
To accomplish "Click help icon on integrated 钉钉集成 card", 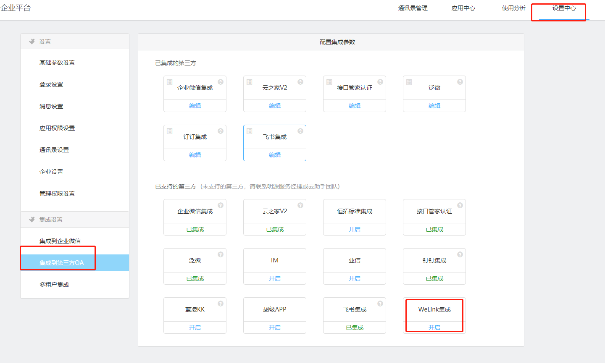I will [x=221, y=131].
